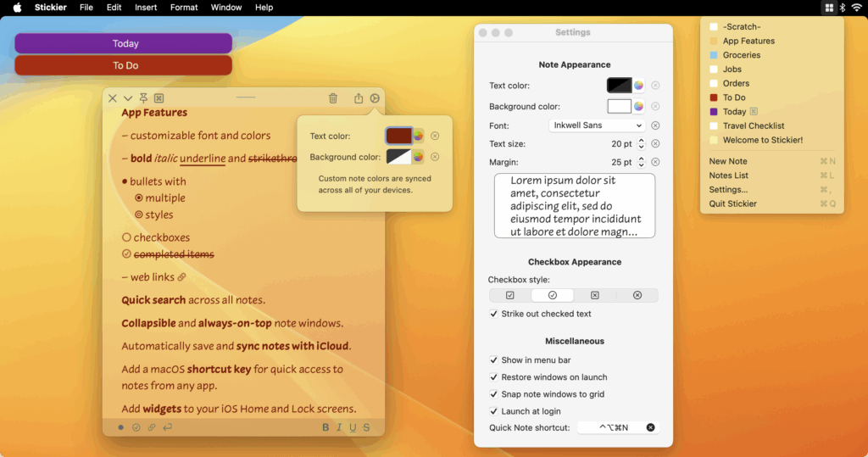Open the File menu
The image size is (868, 457).
click(x=86, y=7)
